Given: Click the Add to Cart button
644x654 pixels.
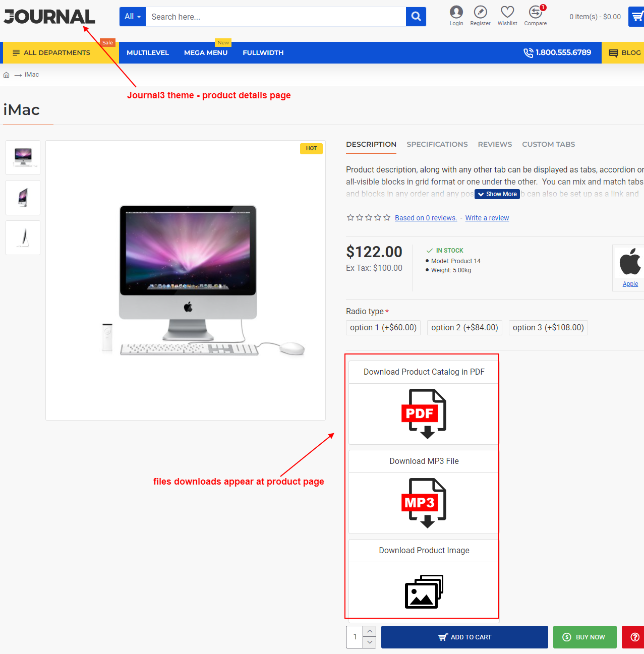Looking at the screenshot, I should (x=464, y=637).
